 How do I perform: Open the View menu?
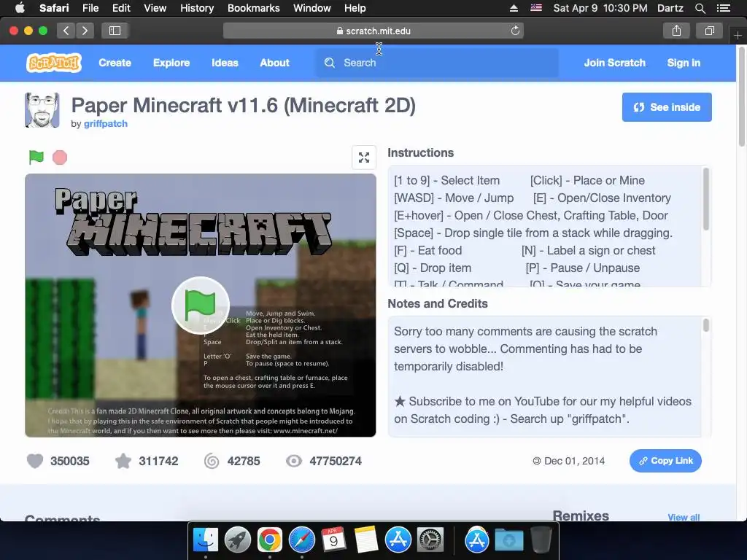tap(155, 8)
